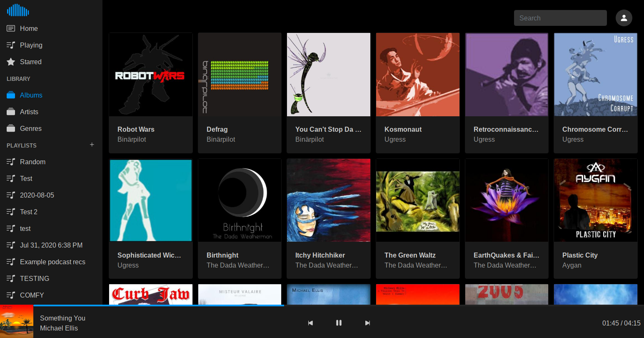Screen dimensions: 644x338
Task: Open EarthQuakes & Fai… album cover
Action: point(507,200)
